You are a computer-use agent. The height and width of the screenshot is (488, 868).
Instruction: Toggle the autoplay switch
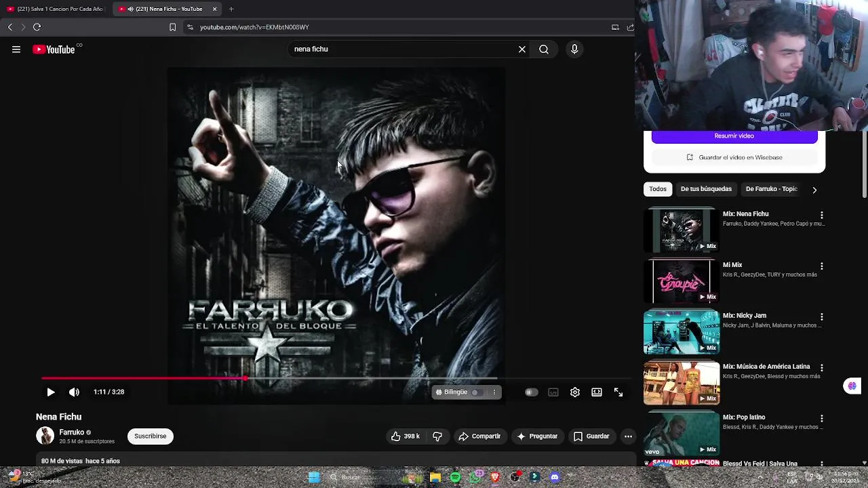[x=531, y=392]
